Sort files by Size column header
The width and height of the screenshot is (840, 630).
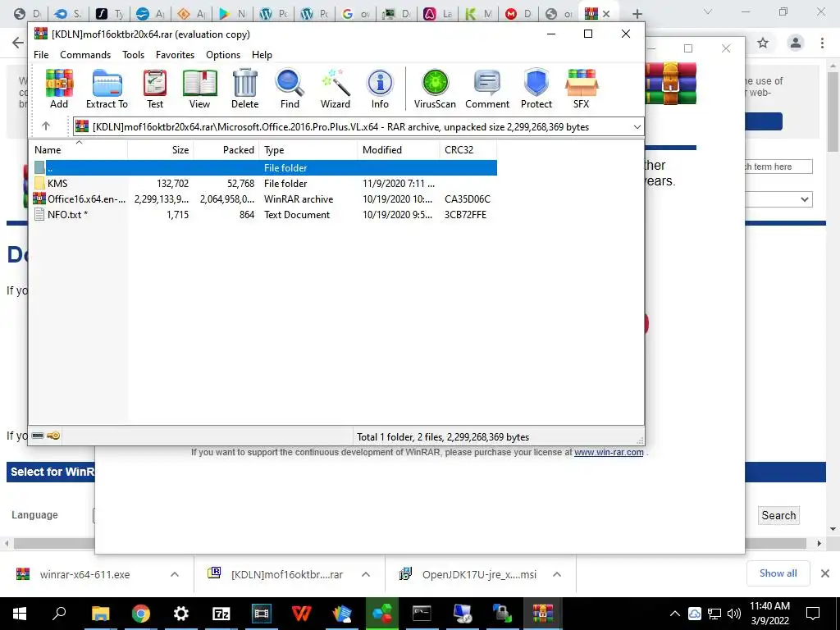(160, 150)
